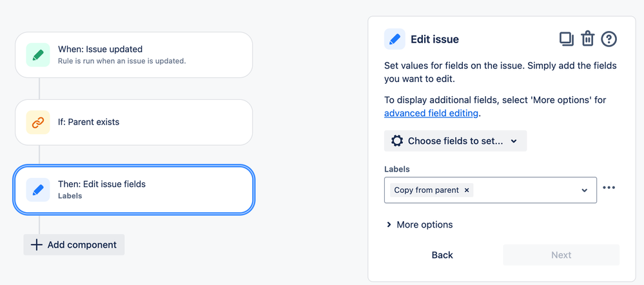644x285 pixels.
Task: Expand the More options section
Action: pyautogui.click(x=419, y=225)
